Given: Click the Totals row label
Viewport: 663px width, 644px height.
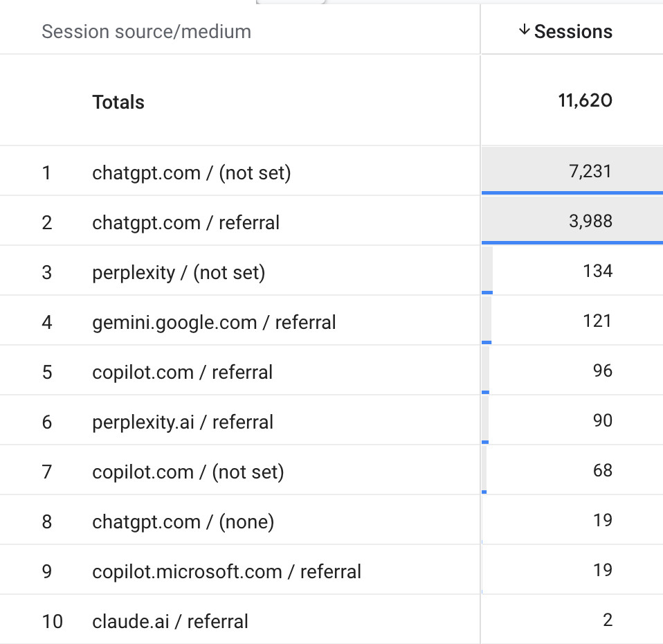Looking at the screenshot, I should pos(118,102).
